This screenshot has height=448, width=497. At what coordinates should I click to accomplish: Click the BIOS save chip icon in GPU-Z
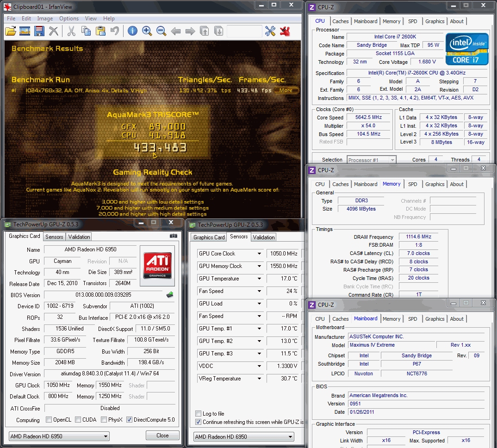coord(170,295)
